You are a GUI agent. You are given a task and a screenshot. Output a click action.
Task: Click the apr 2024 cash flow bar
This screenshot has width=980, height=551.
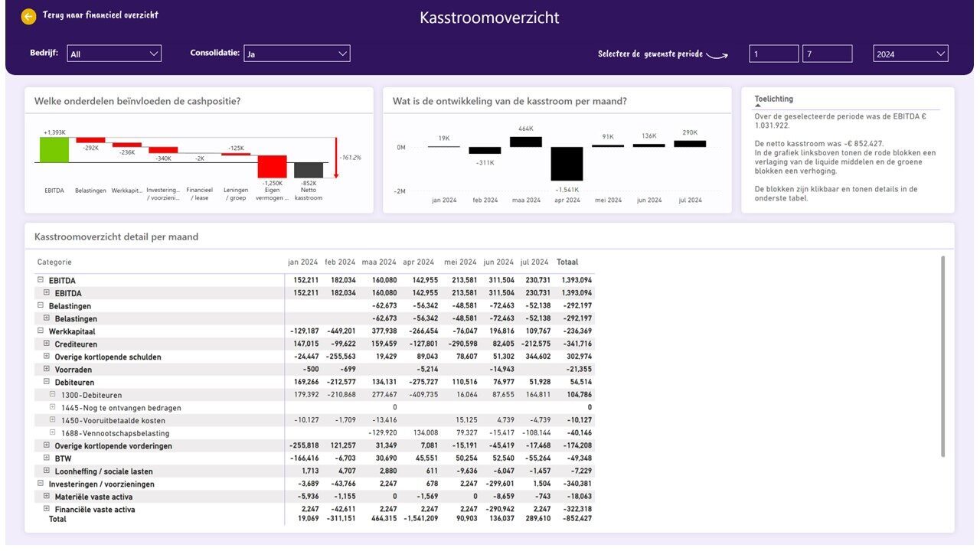567,164
